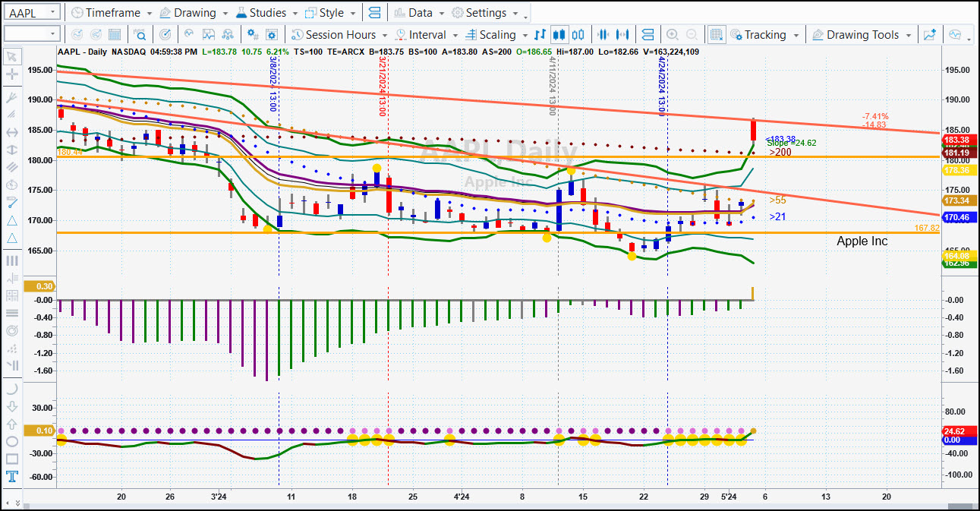Screen dimensions: 980x511
Task: Expand the Timeframe dropdown arrow
Action: 149,14
